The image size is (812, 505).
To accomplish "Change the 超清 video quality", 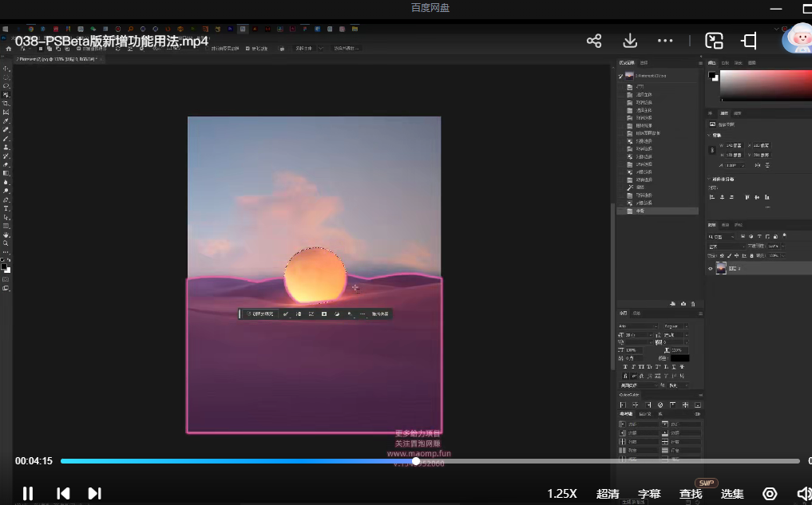I will click(608, 494).
